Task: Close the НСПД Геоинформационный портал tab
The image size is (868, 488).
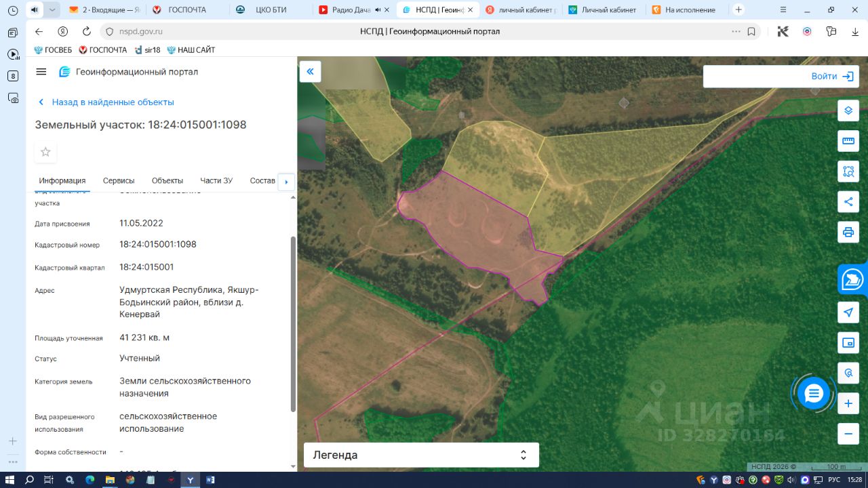Action: click(470, 10)
